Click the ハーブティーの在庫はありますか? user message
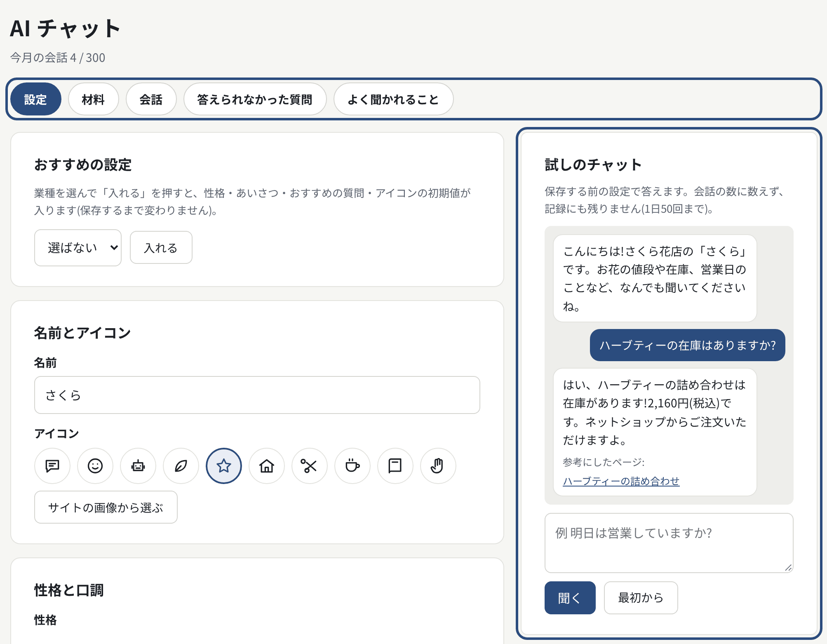 tap(688, 345)
